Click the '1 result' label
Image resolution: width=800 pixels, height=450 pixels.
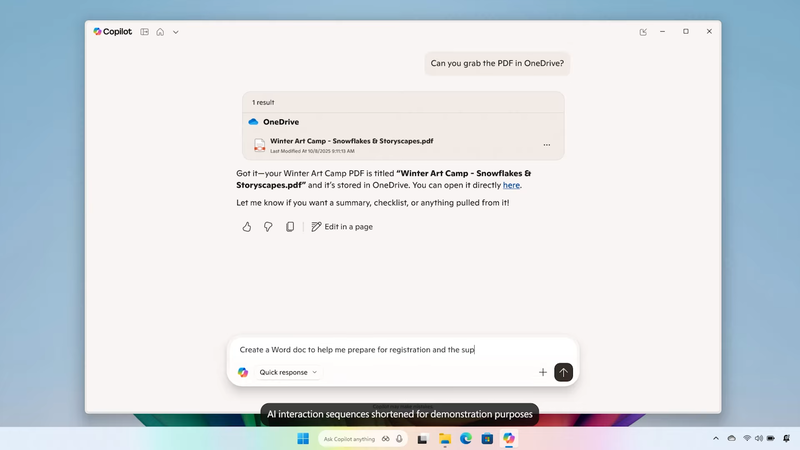[263, 103]
